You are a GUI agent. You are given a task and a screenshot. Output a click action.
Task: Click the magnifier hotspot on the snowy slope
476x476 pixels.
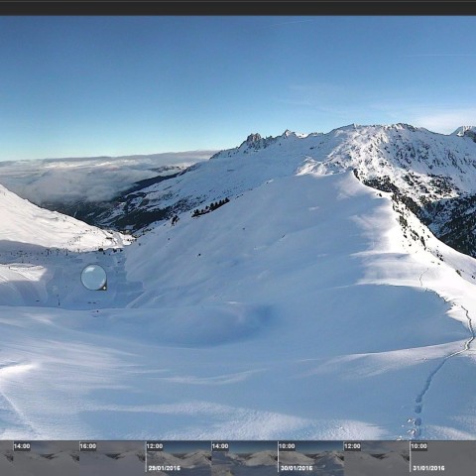[94, 277]
